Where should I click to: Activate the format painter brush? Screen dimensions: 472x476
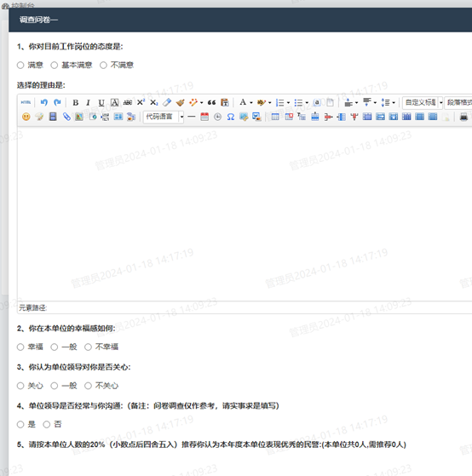click(x=180, y=102)
